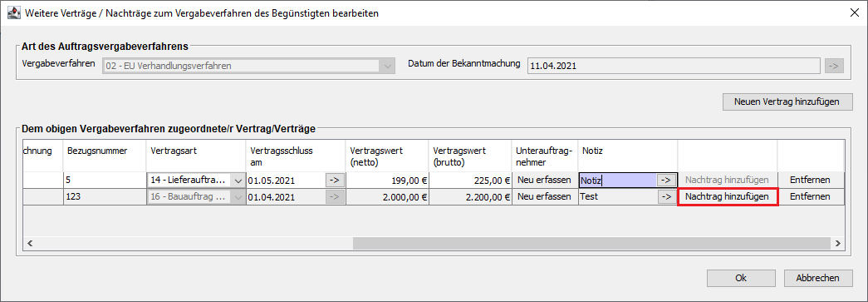Click date arrow button beside 01.04.2021
The height and width of the screenshot is (302, 868).
(x=335, y=196)
